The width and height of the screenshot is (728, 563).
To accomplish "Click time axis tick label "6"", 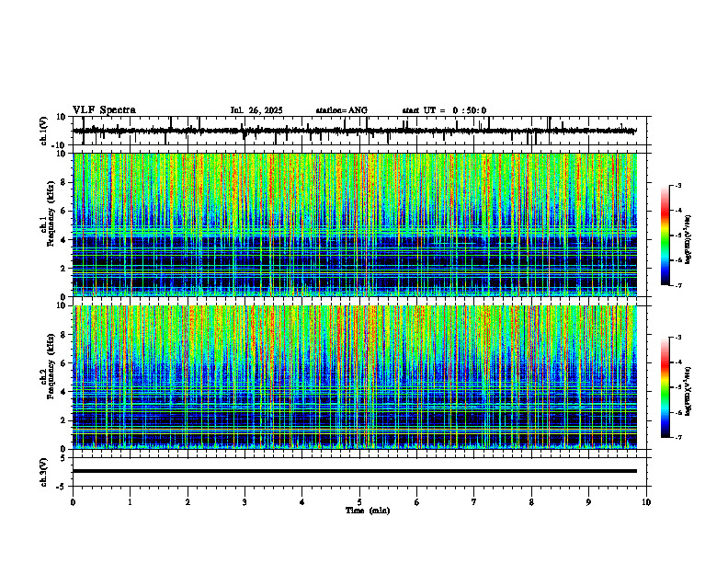I will pos(416,502).
